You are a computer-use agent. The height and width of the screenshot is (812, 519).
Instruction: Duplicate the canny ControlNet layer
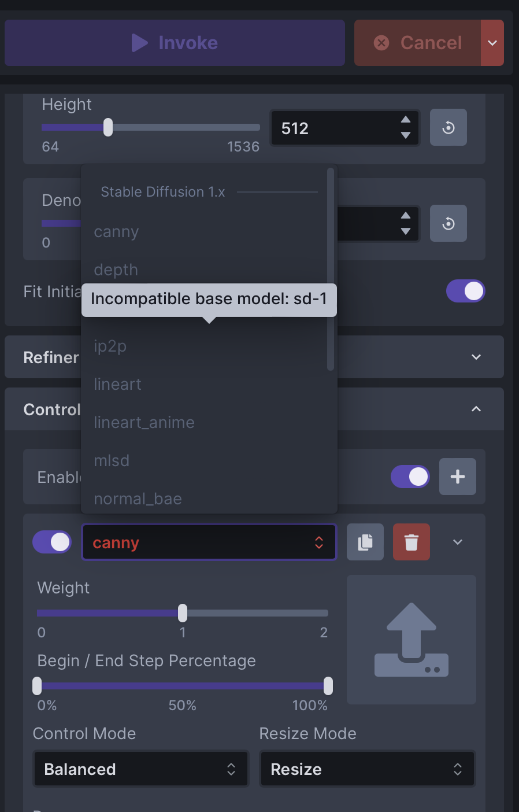tap(365, 542)
